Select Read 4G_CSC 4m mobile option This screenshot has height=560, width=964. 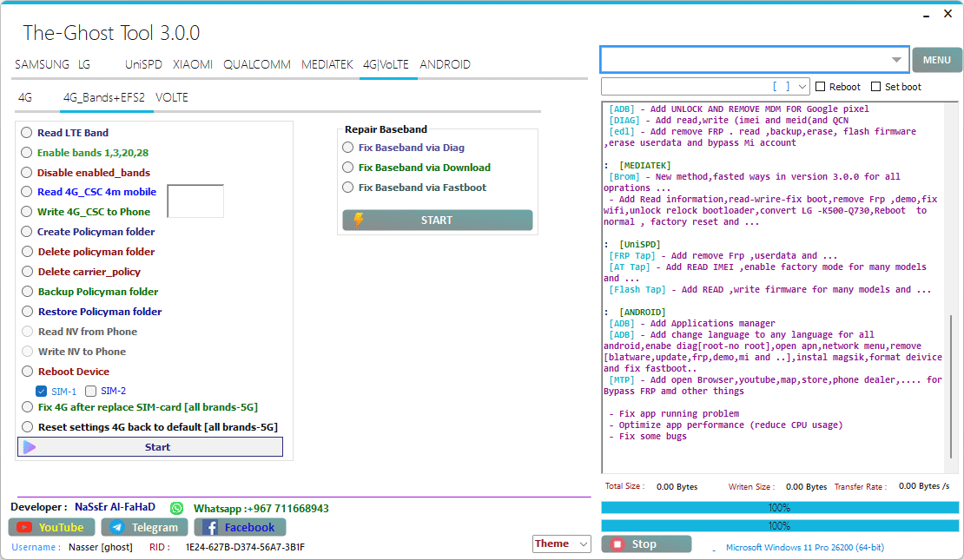(x=26, y=192)
